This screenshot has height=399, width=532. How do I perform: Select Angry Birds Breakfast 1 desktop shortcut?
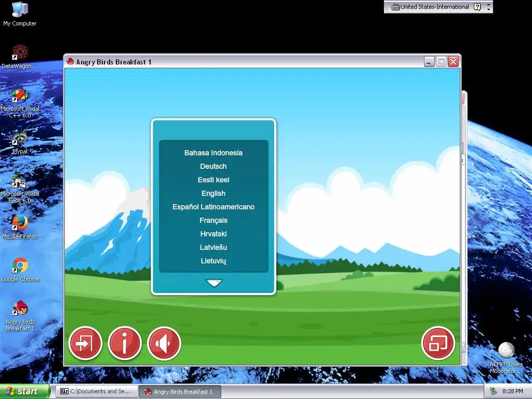(20, 315)
